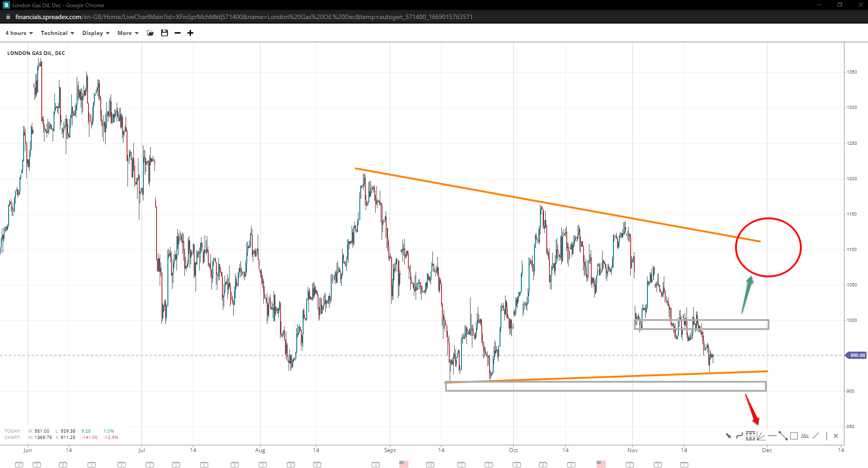Image resolution: width=868 pixels, height=468 pixels.
Task: Select the pointer tool in drawing toolbar
Action: coord(728,436)
